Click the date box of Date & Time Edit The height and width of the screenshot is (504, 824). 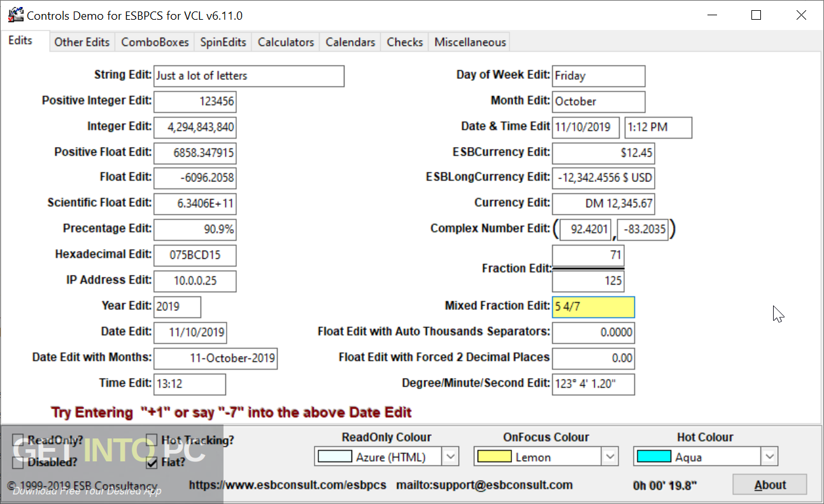pos(586,127)
